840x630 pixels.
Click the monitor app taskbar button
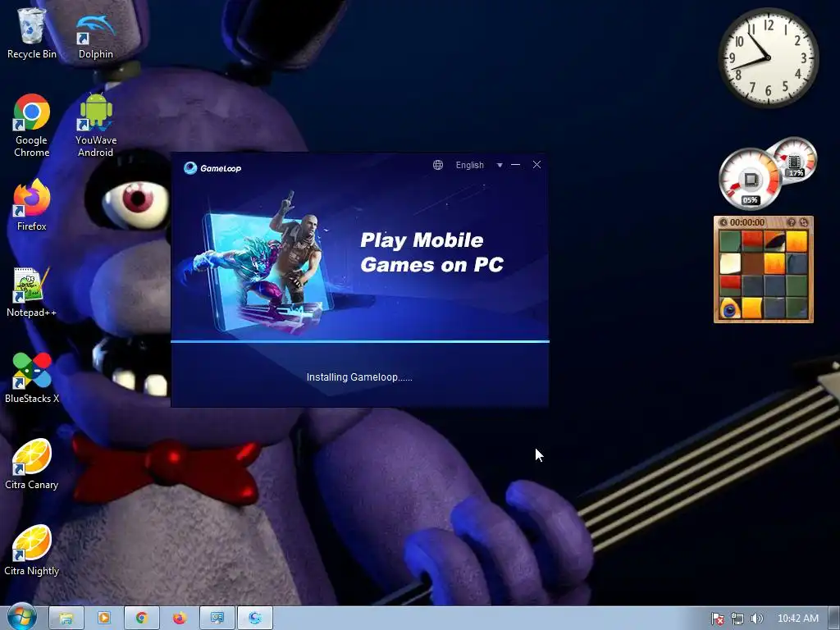pyautogui.click(x=217, y=619)
